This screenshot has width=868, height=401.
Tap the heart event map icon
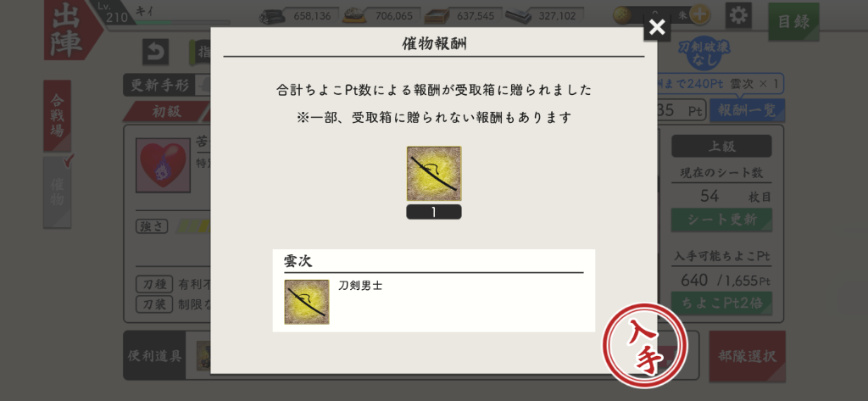(164, 165)
